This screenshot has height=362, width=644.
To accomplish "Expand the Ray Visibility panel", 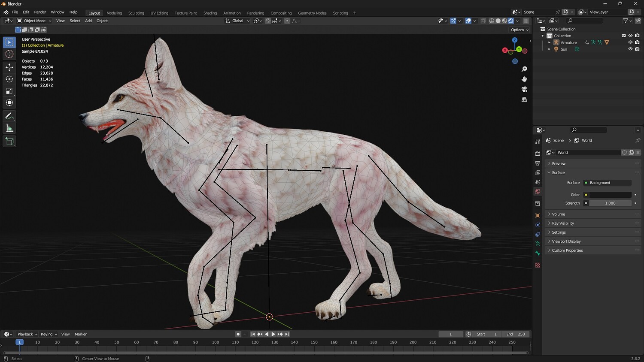I will coord(562,223).
